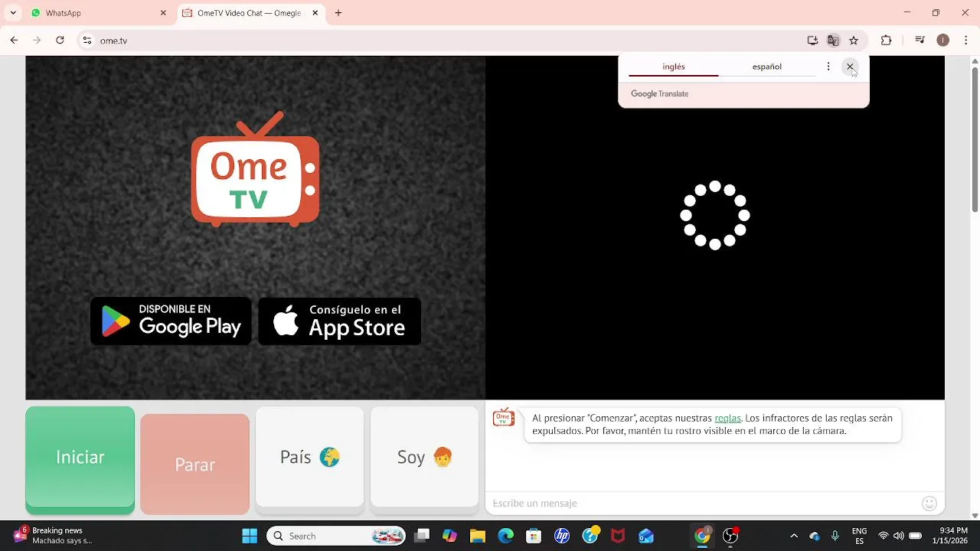Go back in browser history
Viewport: 980px width, 551px height.
pyautogui.click(x=14, y=41)
